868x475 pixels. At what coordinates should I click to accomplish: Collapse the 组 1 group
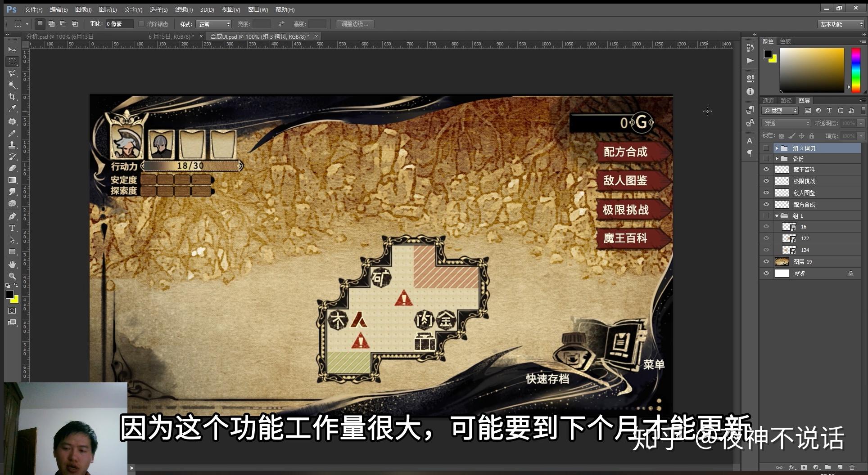[777, 216]
